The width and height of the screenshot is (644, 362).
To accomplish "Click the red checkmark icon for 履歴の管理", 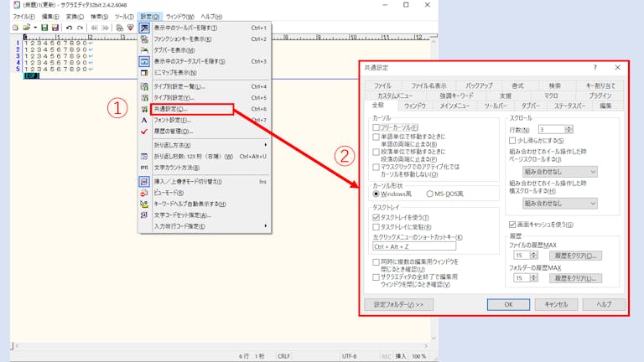I will tap(144, 132).
